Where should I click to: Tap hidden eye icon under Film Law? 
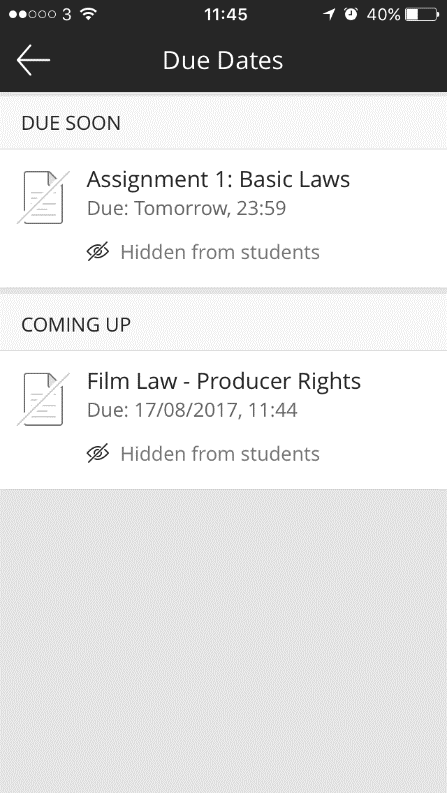tap(98, 453)
